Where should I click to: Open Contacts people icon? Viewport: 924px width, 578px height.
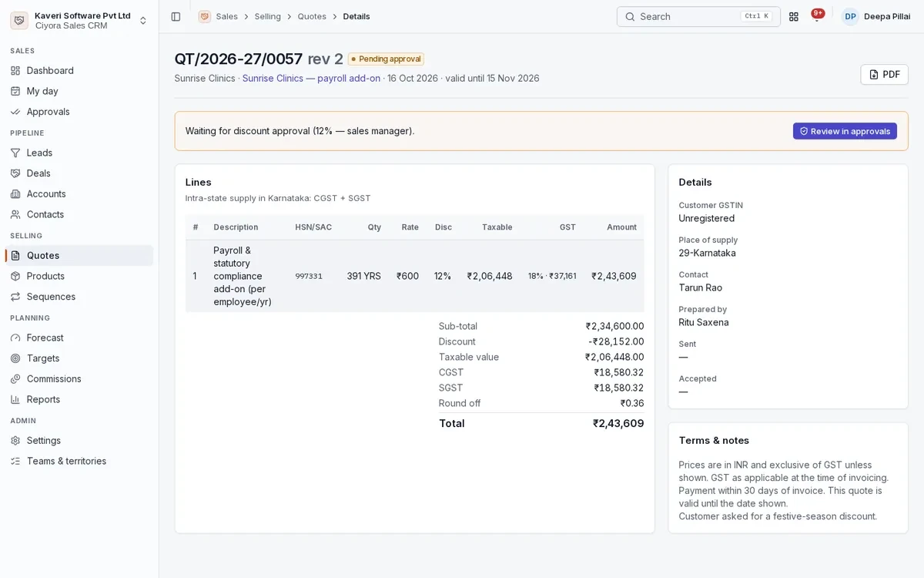(x=15, y=214)
